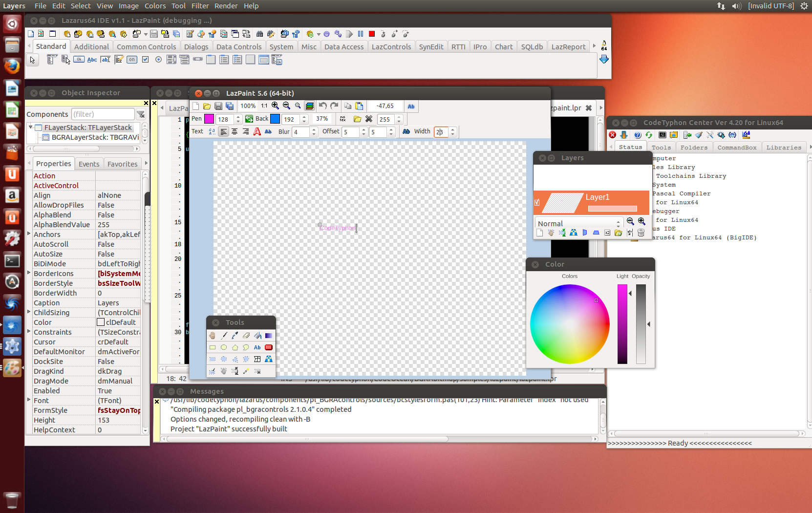Select TRadioButton component in Standard palette
812x513 pixels.
pyautogui.click(x=158, y=60)
